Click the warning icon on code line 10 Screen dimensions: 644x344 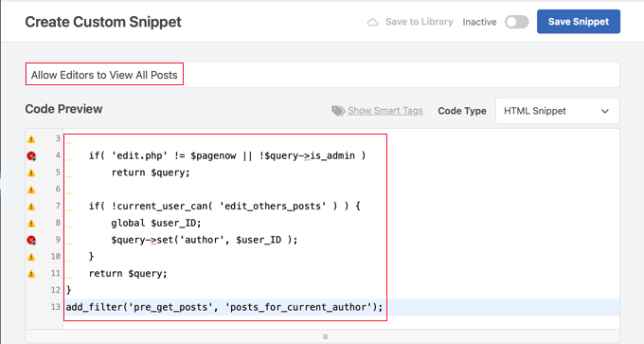tap(31, 257)
